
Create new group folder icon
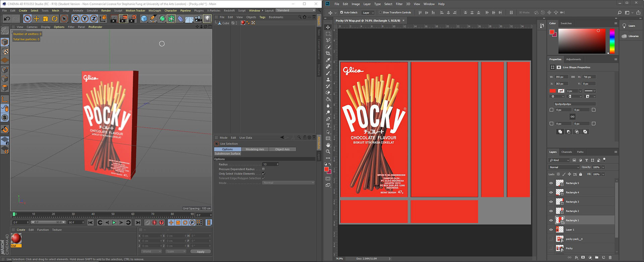click(597, 258)
